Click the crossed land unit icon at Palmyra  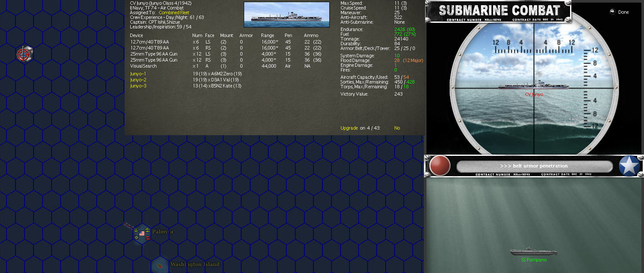pyautogui.click(x=136, y=237)
